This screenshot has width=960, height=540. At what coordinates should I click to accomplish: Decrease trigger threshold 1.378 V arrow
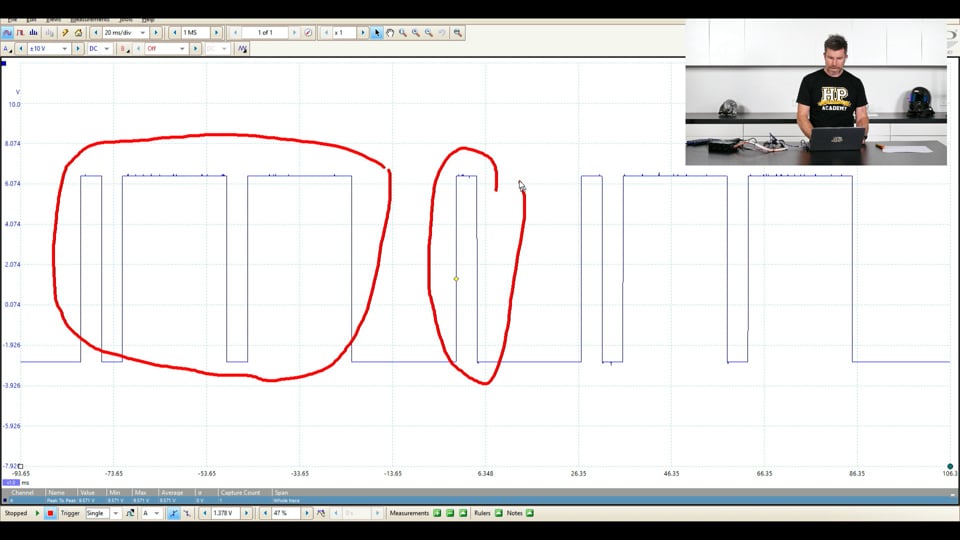[204, 513]
